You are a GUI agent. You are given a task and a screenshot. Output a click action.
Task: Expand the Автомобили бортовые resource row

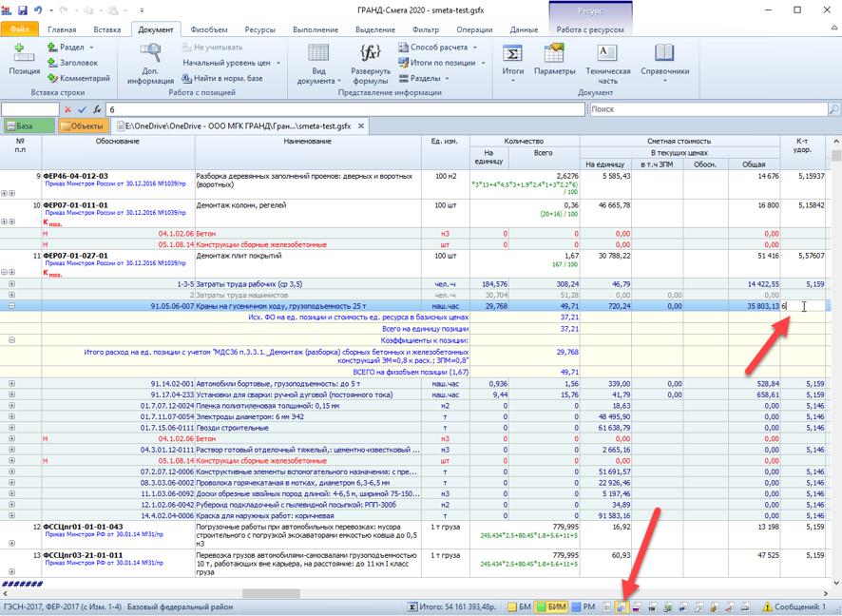click(11, 384)
